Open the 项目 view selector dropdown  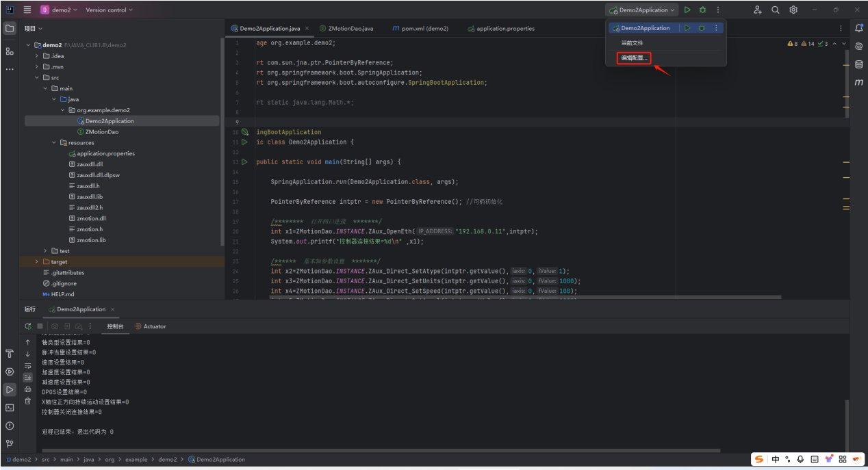pyautogui.click(x=34, y=29)
